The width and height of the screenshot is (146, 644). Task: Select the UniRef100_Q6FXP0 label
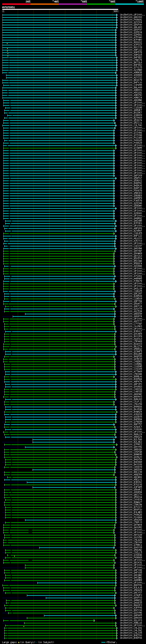(x=131, y=384)
